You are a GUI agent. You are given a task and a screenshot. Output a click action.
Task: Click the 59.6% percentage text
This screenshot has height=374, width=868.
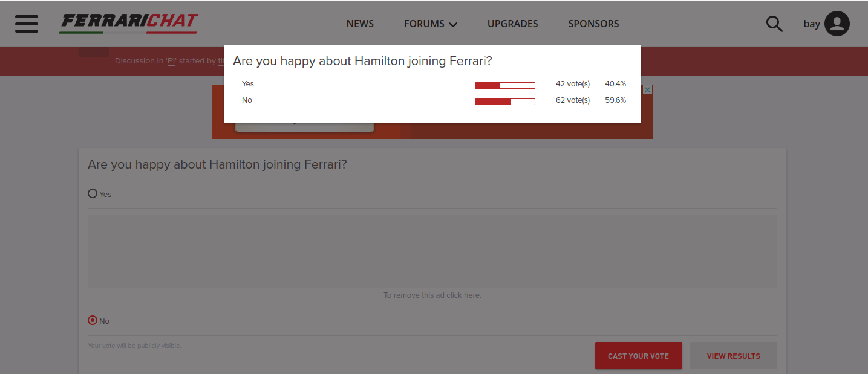tap(615, 100)
